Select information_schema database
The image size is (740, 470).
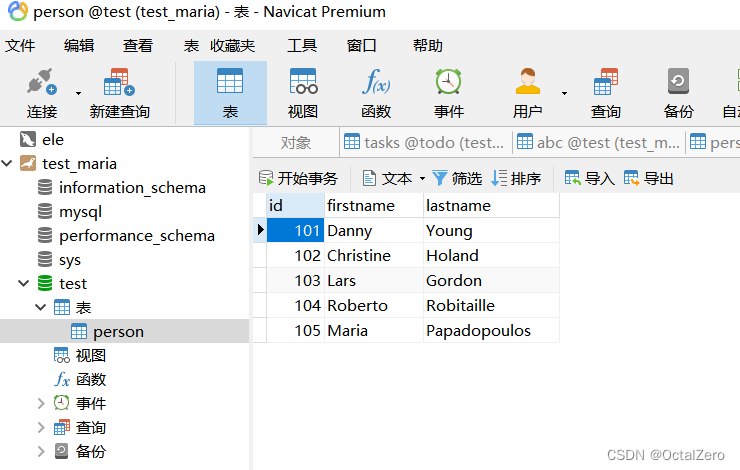click(x=132, y=188)
